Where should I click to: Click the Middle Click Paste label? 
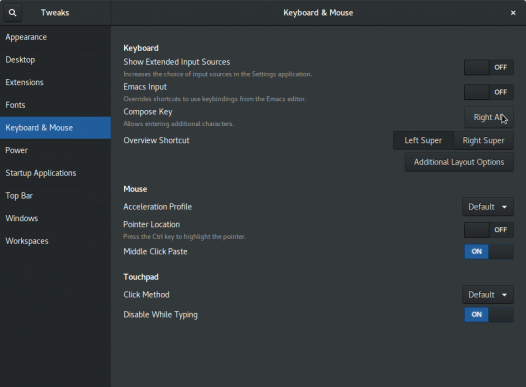(x=155, y=252)
